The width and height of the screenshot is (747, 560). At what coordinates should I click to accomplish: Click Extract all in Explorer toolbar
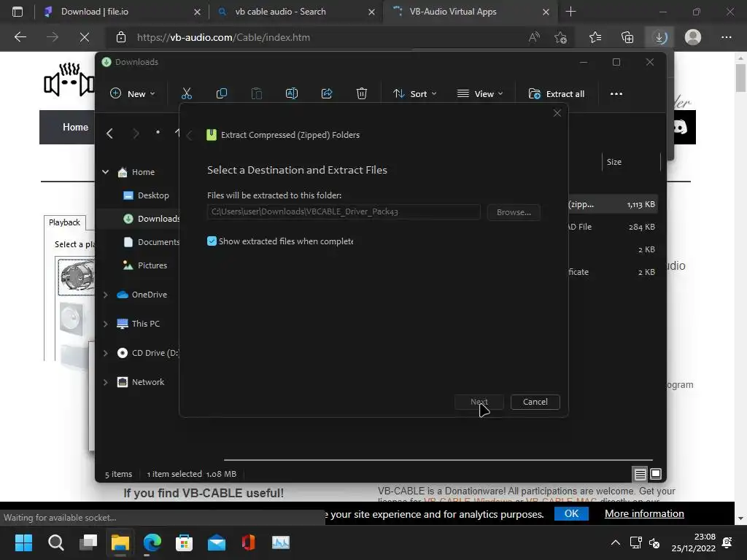[x=557, y=94]
